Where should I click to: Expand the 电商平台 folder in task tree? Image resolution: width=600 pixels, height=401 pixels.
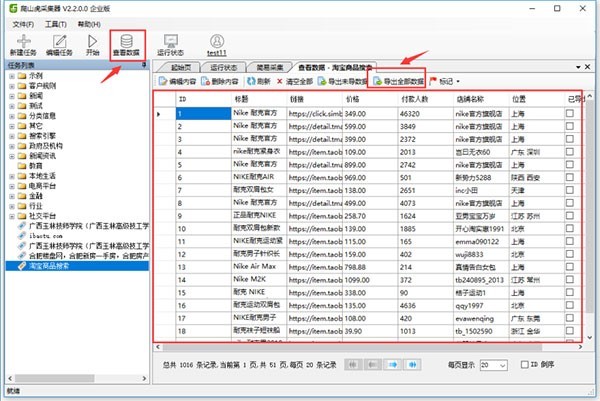click(x=12, y=186)
